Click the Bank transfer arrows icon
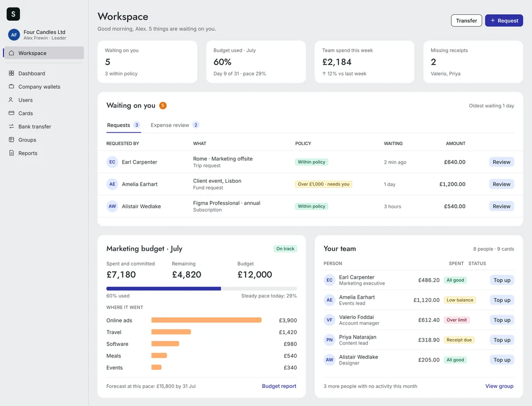The image size is (532, 406). point(12,126)
